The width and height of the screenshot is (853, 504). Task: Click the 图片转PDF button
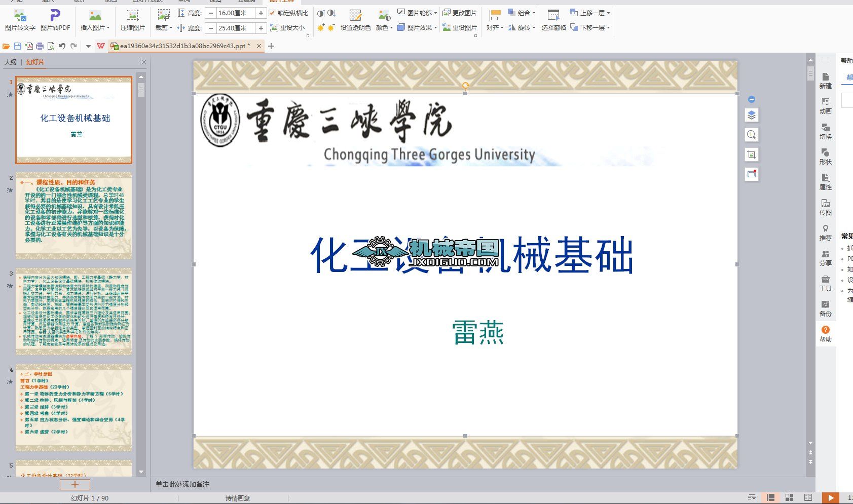pos(55,21)
